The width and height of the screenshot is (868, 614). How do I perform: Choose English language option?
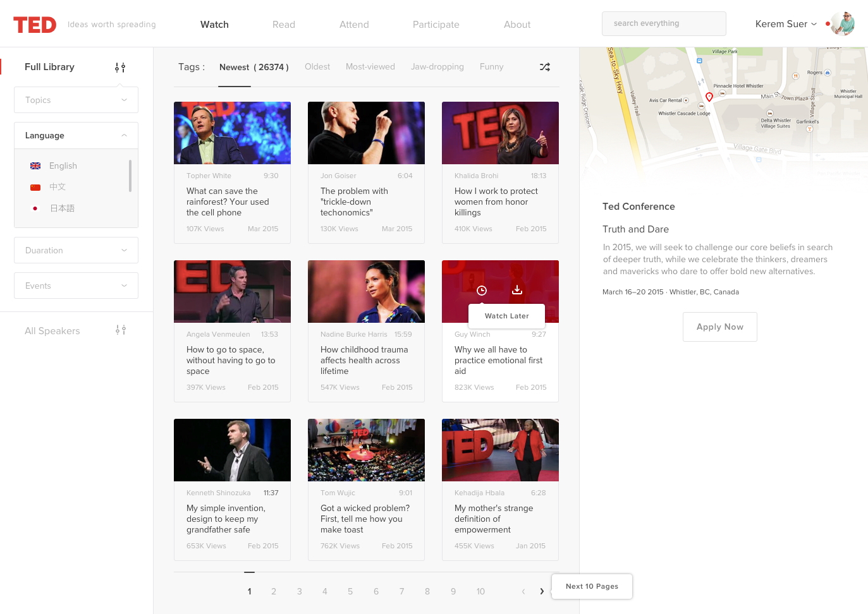[x=63, y=166]
